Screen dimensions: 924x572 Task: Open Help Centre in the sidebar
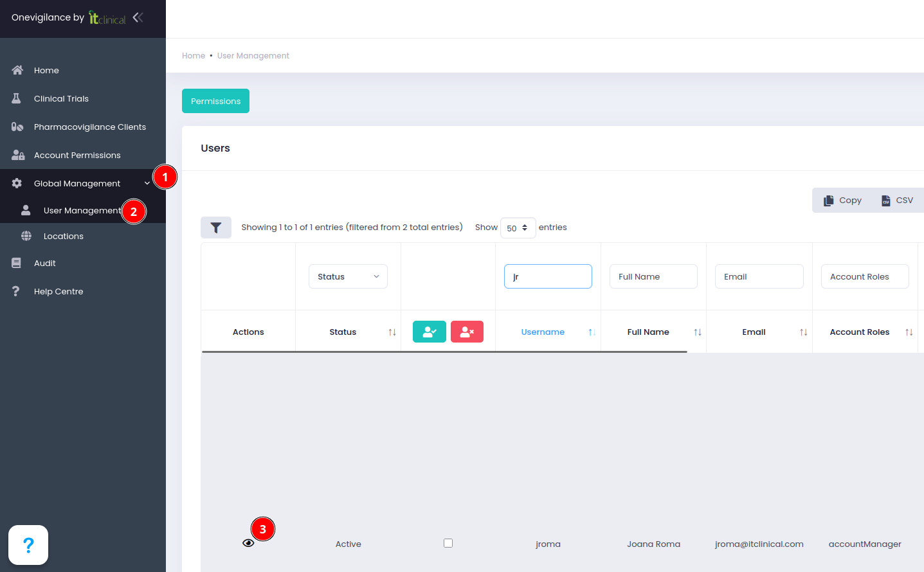coord(59,292)
